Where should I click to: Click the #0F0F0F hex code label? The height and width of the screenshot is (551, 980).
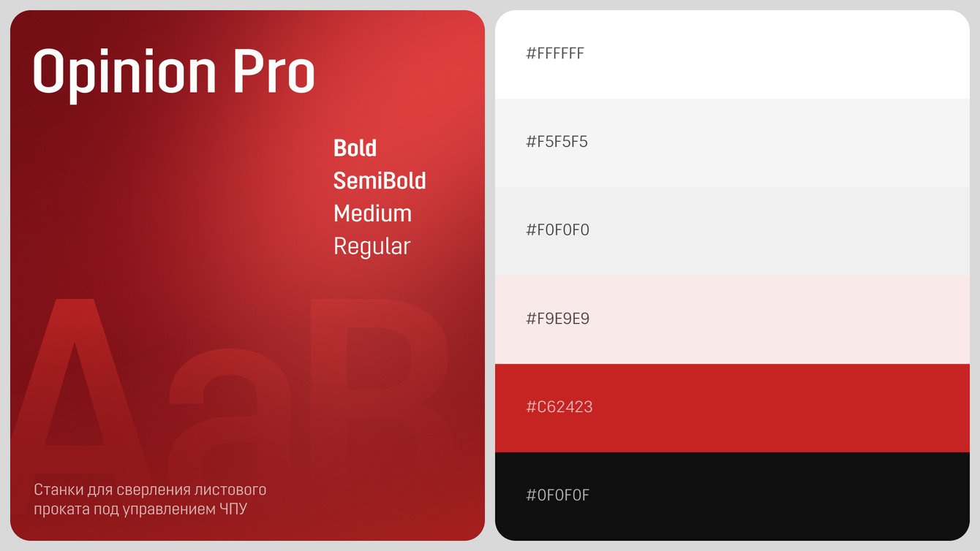[x=557, y=495]
